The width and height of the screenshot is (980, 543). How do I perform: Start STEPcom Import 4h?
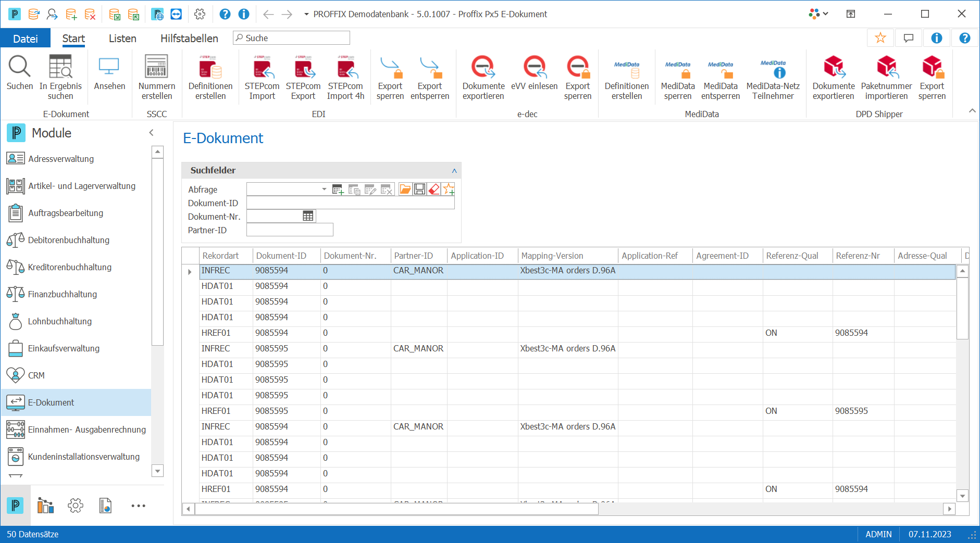point(345,77)
